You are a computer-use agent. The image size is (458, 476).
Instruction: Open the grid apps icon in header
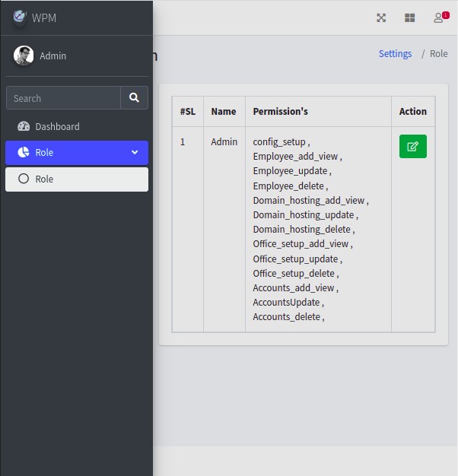click(409, 17)
